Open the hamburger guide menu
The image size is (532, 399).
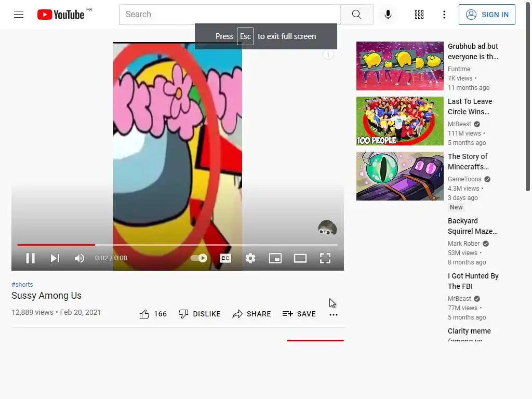click(19, 14)
